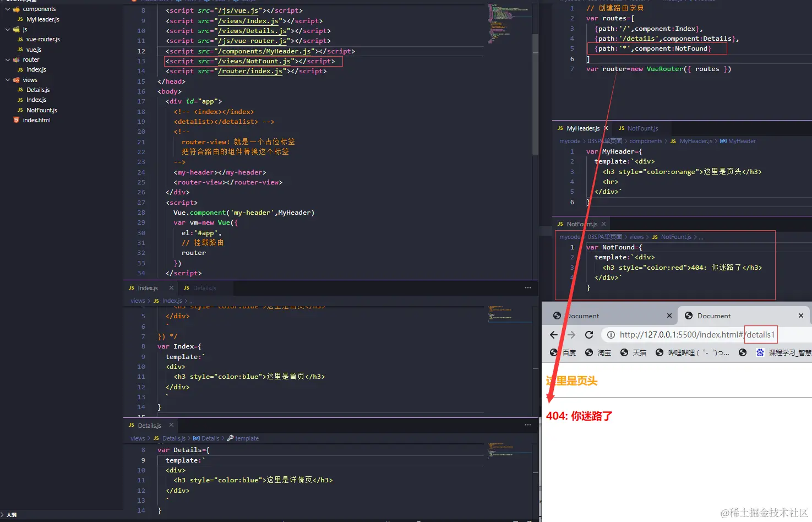Viewport: 812px width, 522px height.
Task: Click the 'my-header' tag on line 24
Action: point(220,172)
